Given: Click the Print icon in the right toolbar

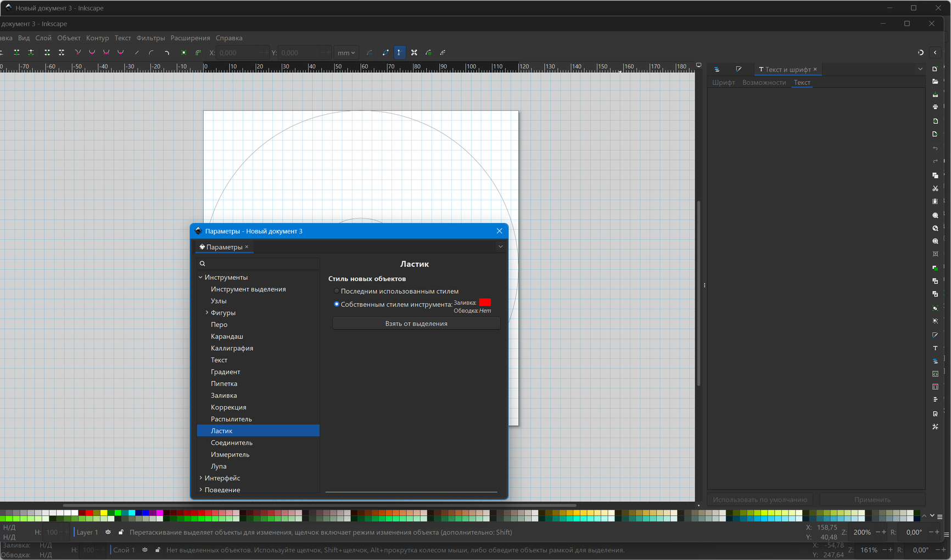Looking at the screenshot, I should 935,107.
